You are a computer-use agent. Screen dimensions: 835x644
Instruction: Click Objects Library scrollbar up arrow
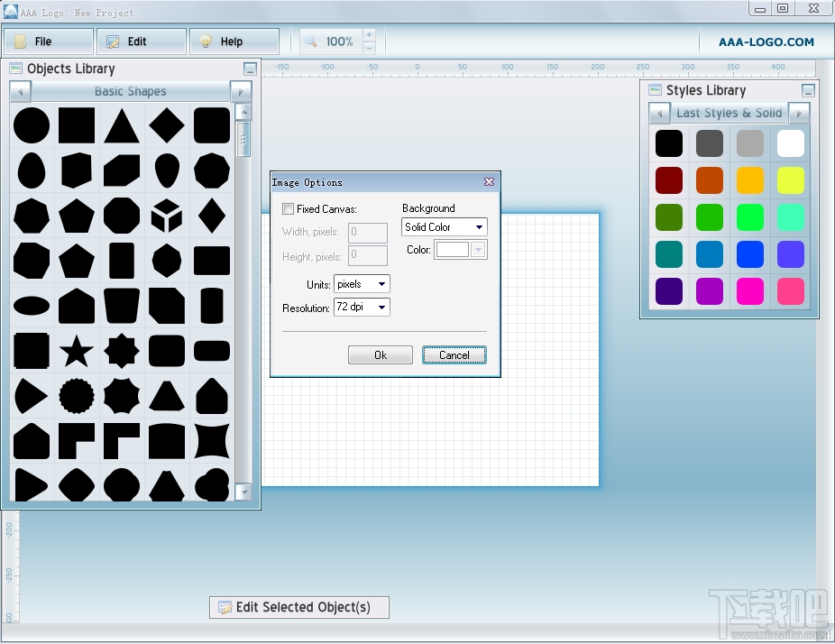pos(243,112)
